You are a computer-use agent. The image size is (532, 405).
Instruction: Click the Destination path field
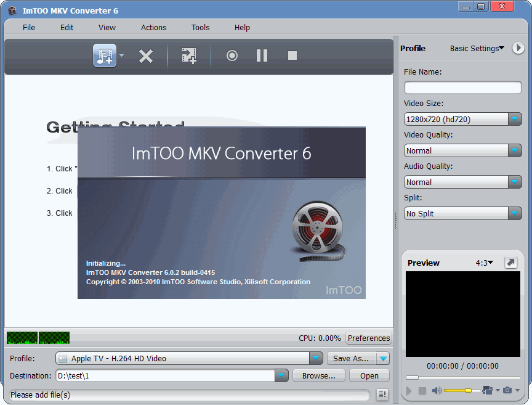coord(166,376)
